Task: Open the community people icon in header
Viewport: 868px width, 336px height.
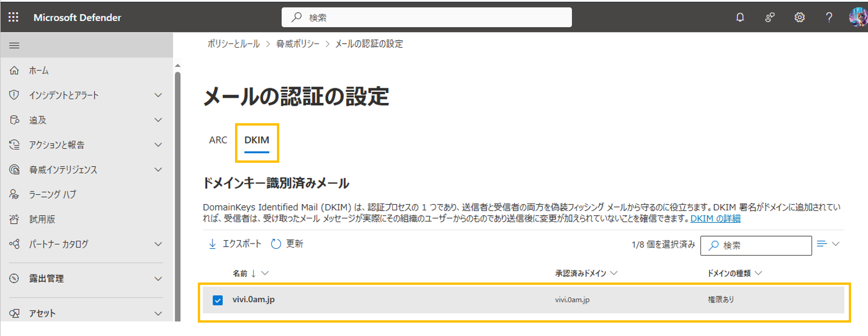Action: tap(770, 17)
